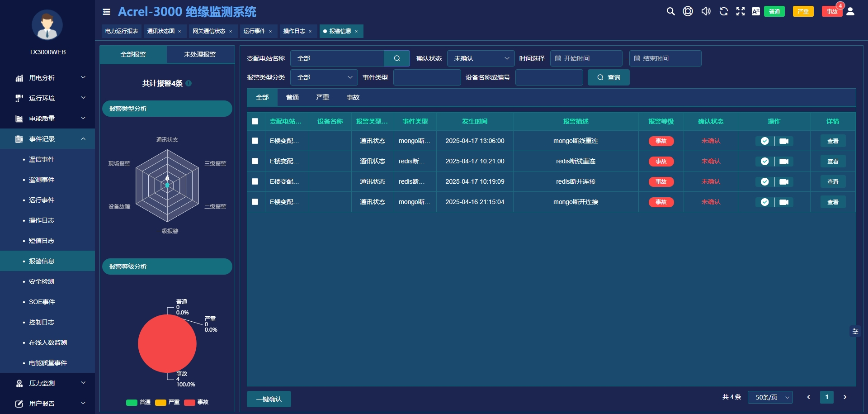Click the refresh icon in top header

point(723,11)
